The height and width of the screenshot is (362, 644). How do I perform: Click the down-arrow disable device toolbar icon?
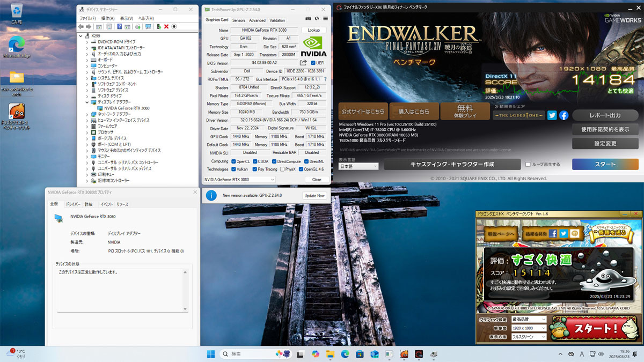pos(174,27)
